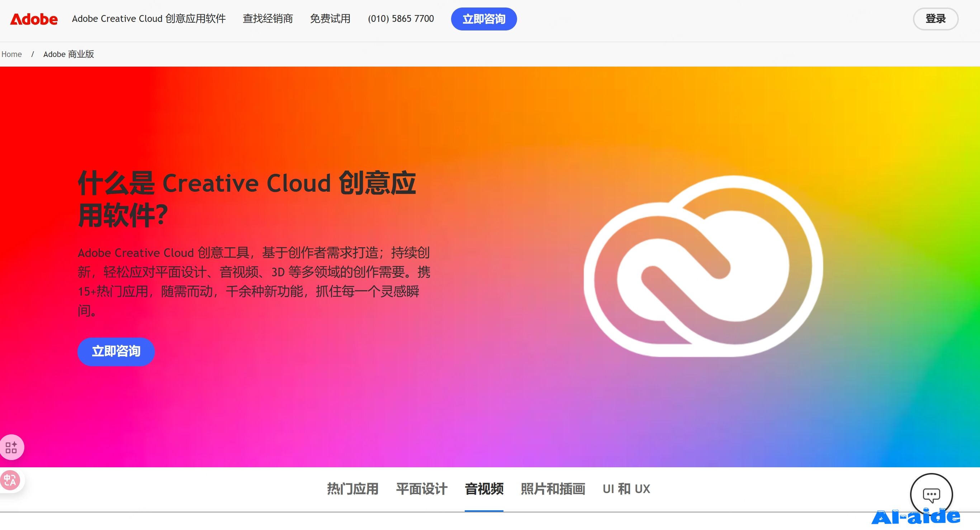Click the Adobe logo in header

coord(34,19)
